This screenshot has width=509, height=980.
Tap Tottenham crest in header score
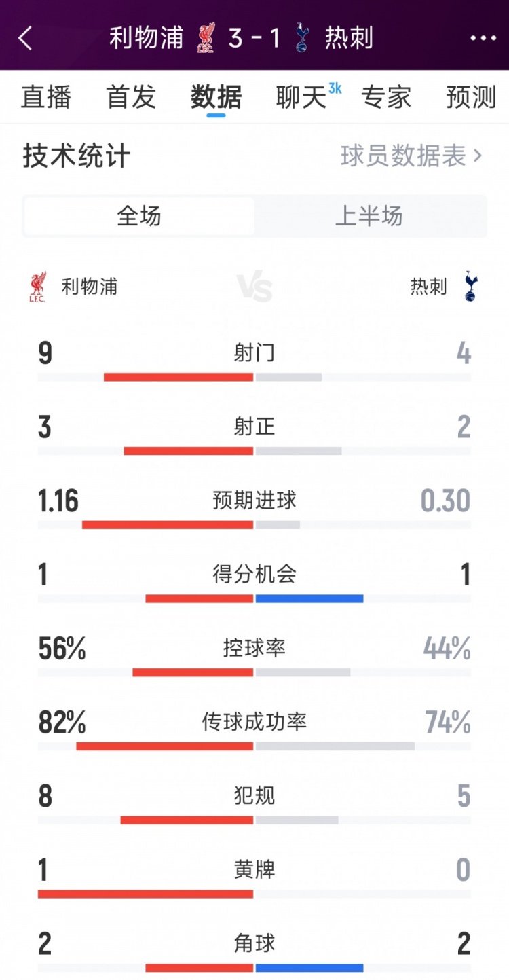click(x=302, y=38)
